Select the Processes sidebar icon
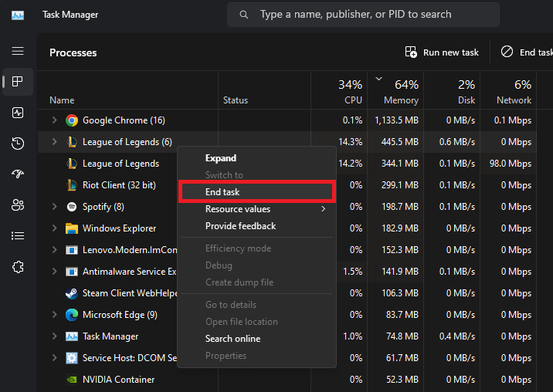This screenshot has width=553, height=392. [x=18, y=82]
